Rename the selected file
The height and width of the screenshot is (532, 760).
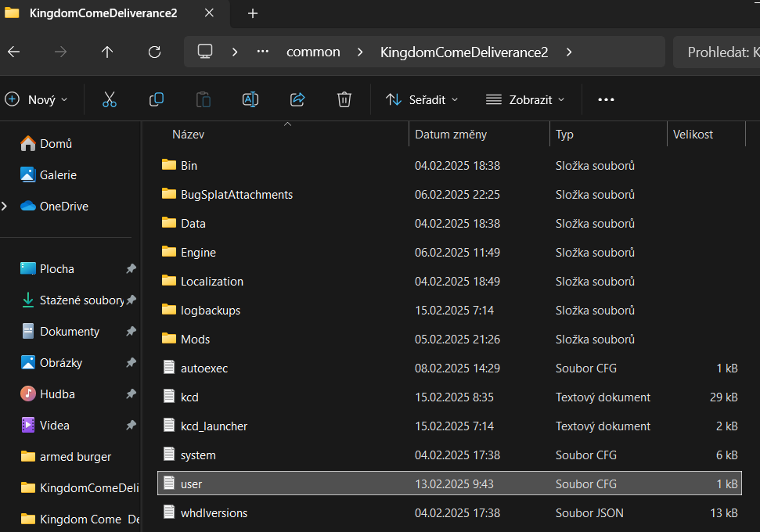point(250,100)
